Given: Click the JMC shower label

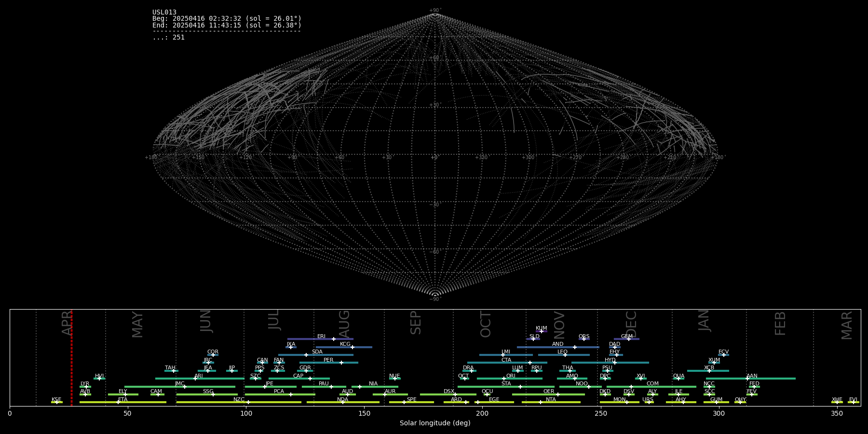Looking at the screenshot, I should tap(179, 384).
